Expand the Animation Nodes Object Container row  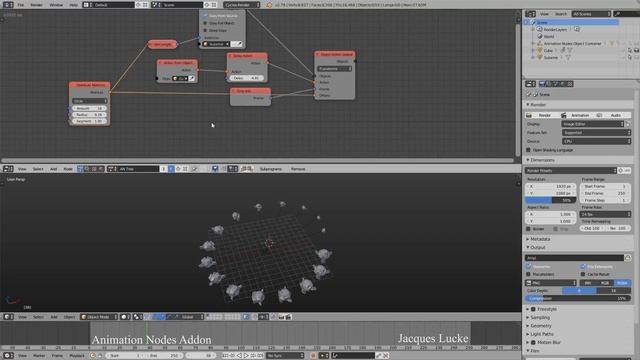point(533,43)
